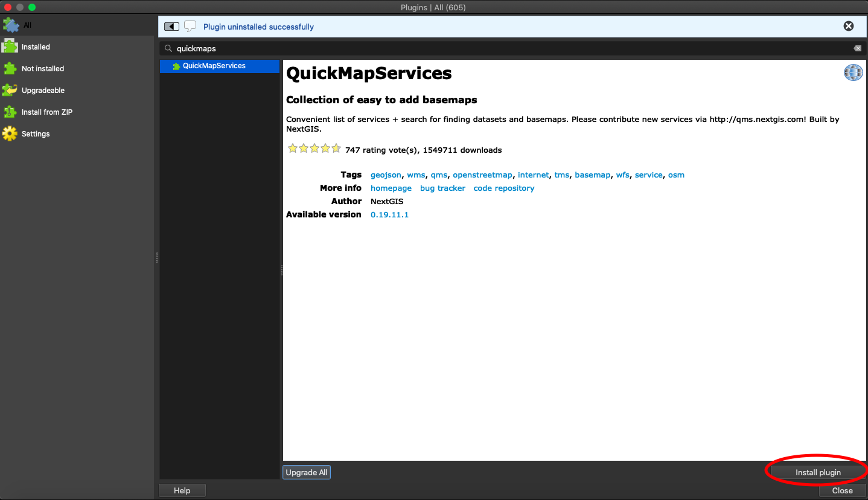
Task: Clear the search field text
Action: pyautogui.click(x=857, y=48)
